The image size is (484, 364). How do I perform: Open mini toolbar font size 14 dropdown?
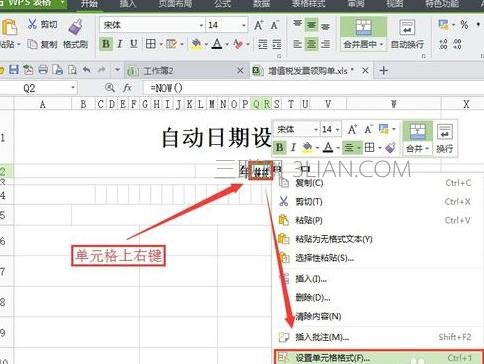click(x=338, y=129)
